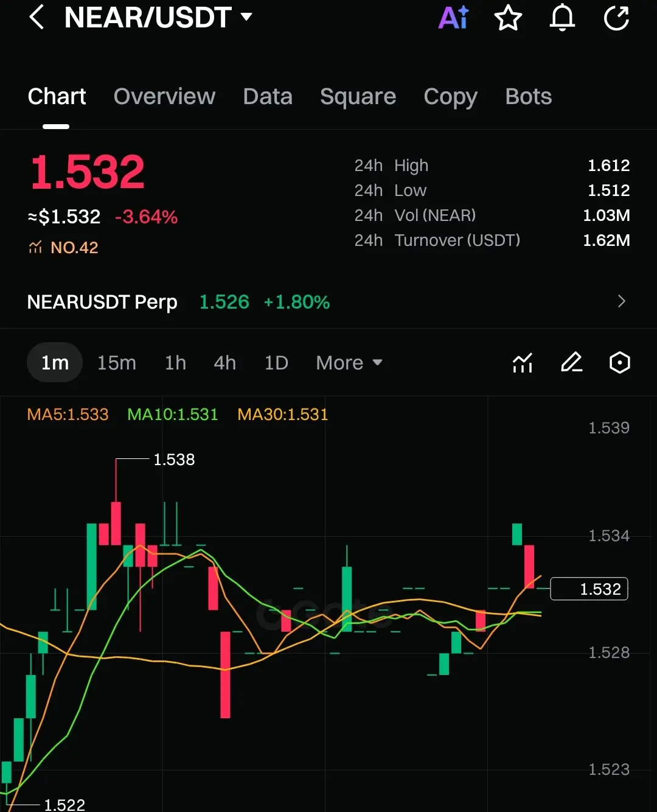This screenshot has width=657, height=812.
Task: Go to the Copy tab
Action: click(450, 97)
